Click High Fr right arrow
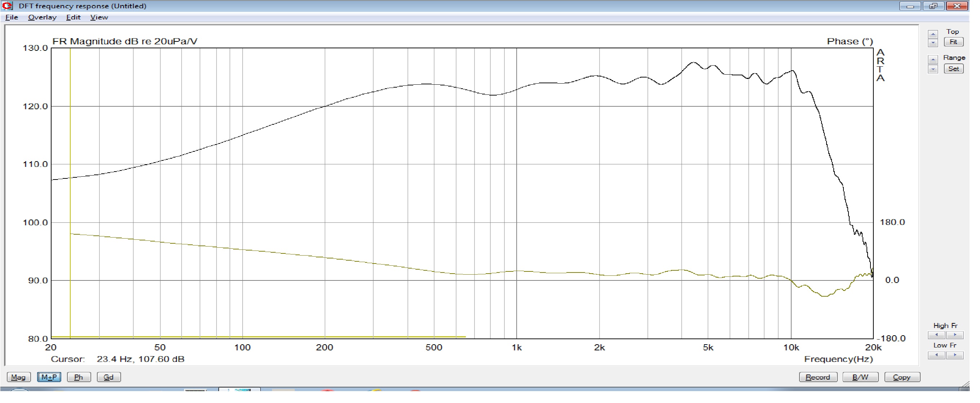The height and width of the screenshot is (403, 980). point(954,335)
